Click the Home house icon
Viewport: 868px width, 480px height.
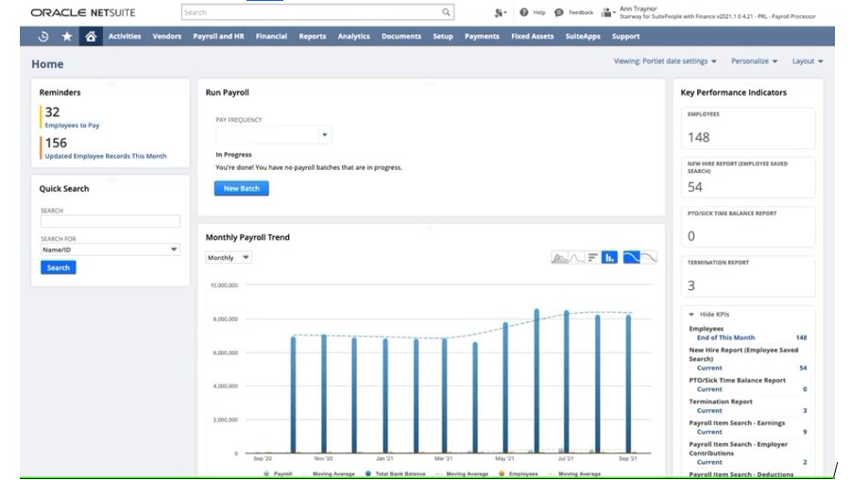tap(91, 37)
